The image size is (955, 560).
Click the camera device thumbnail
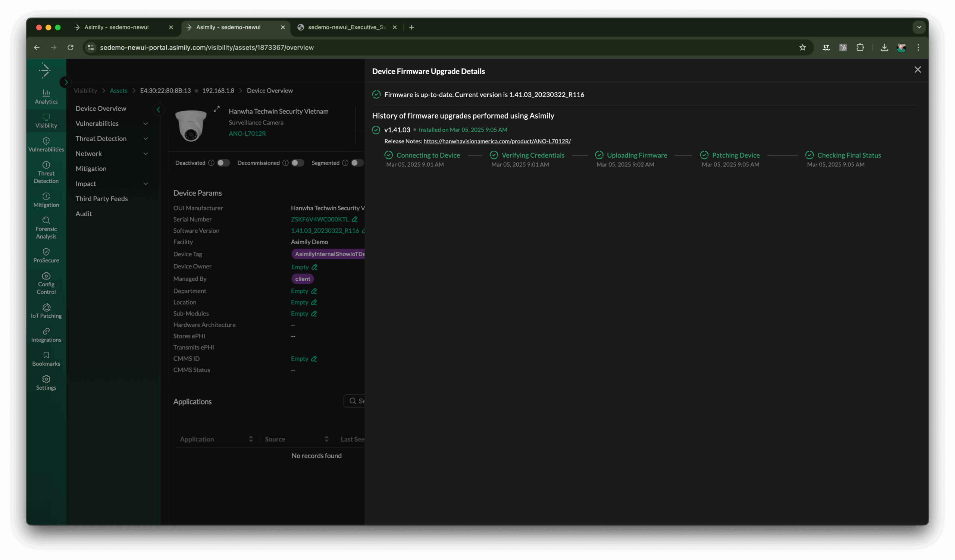click(191, 125)
